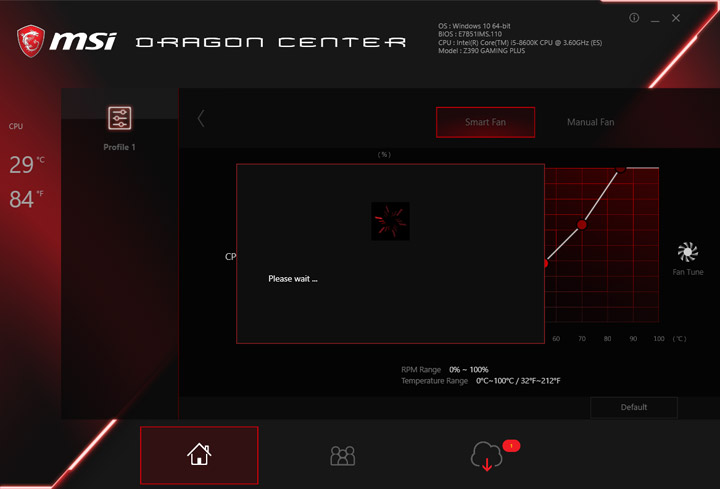Click the Model Z390 GAMING PLUS text
720x489 pixels.
[x=481, y=51]
